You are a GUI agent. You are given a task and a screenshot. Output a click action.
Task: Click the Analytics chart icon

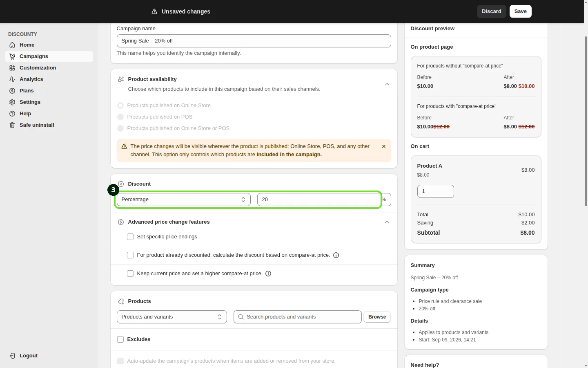click(12, 79)
